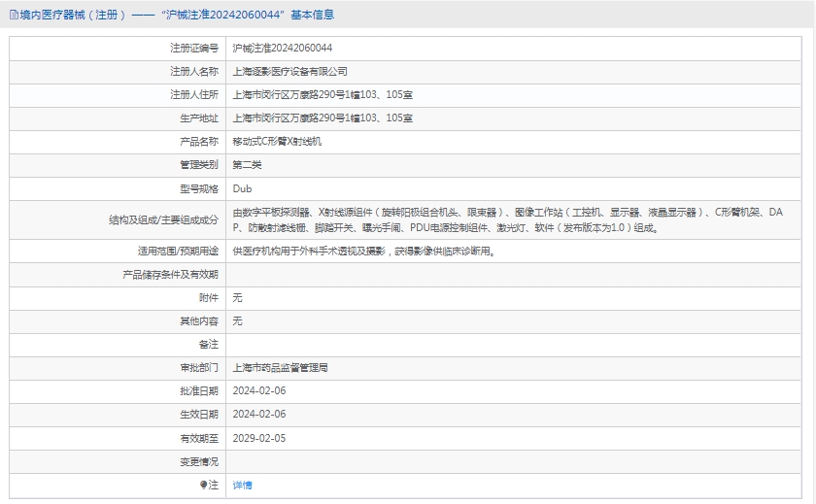Click the 产品储存条件及有效期 row label
816x504 pixels.
tap(170, 275)
